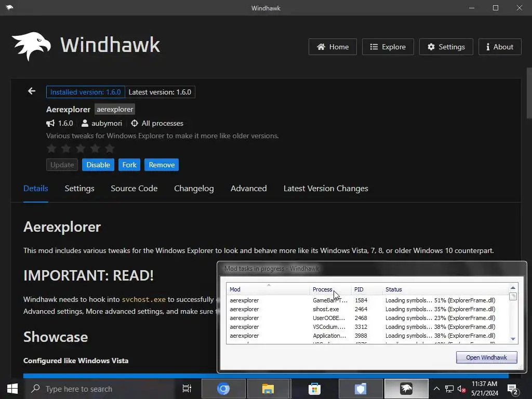Rate the mod with the first star
Image resolution: width=532 pixels, height=399 pixels.
coord(51,148)
